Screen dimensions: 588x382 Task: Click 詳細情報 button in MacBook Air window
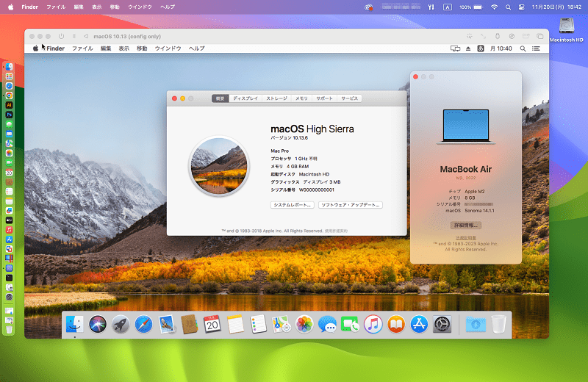click(466, 226)
